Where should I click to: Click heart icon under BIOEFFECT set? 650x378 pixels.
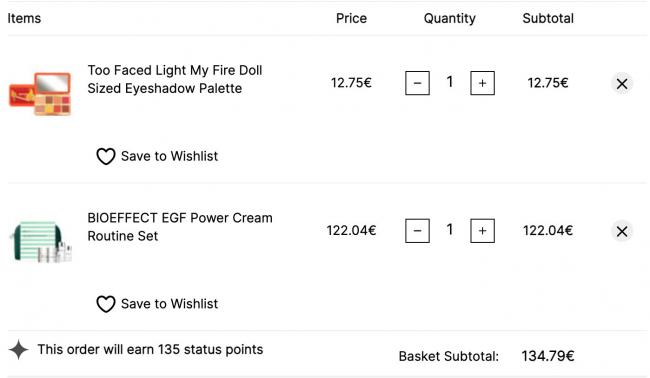[x=106, y=304]
